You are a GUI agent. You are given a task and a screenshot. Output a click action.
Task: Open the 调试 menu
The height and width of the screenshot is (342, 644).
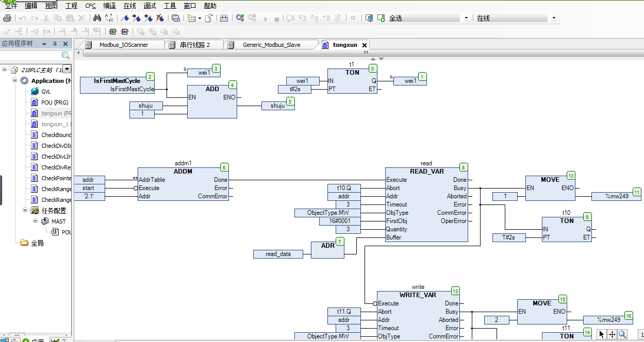(x=150, y=6)
